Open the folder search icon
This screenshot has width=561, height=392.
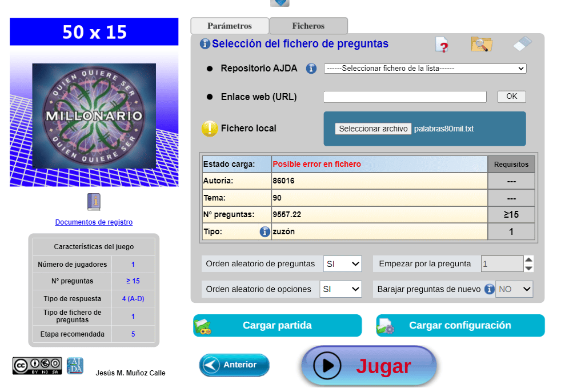pyautogui.click(x=482, y=44)
